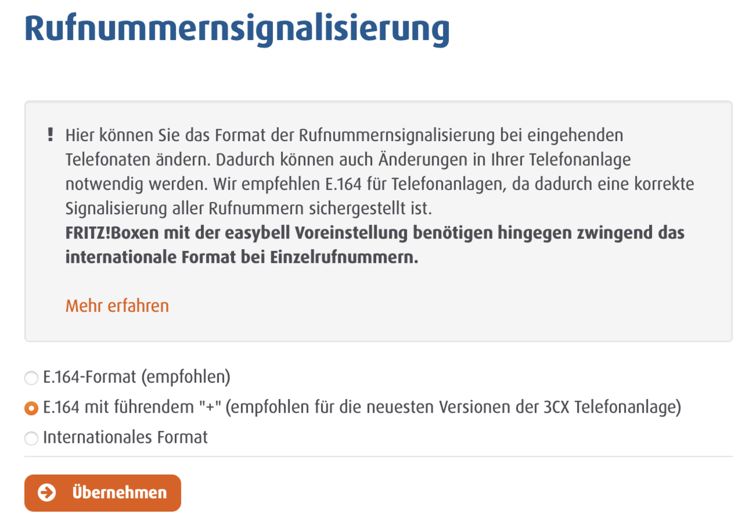Select the E.164-Format (empfohlen) radio button
Image resolution: width=756 pixels, height=532 pixels.
pos(31,377)
